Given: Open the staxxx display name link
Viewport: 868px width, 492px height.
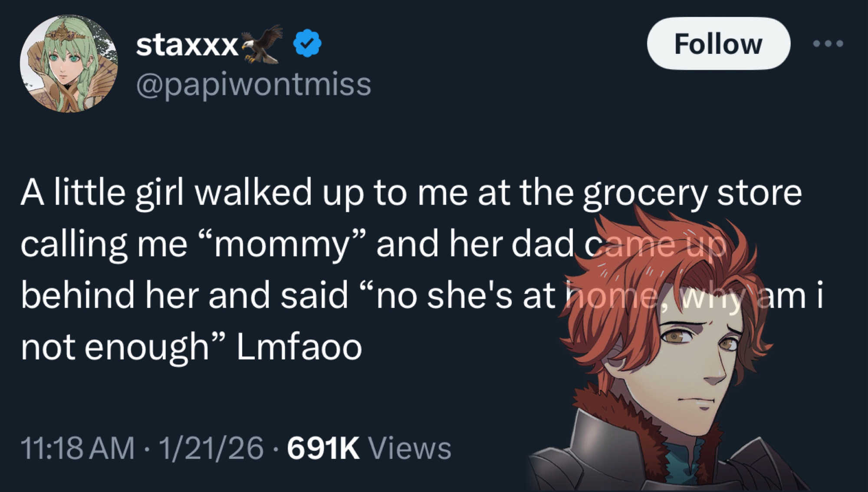Looking at the screenshot, I should pyautogui.click(x=187, y=45).
